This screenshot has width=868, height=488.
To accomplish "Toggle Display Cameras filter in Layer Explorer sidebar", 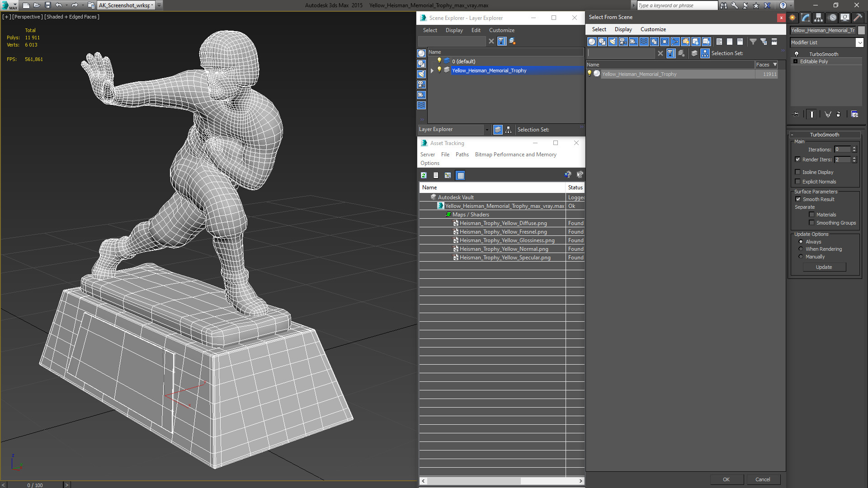I will point(421,84).
